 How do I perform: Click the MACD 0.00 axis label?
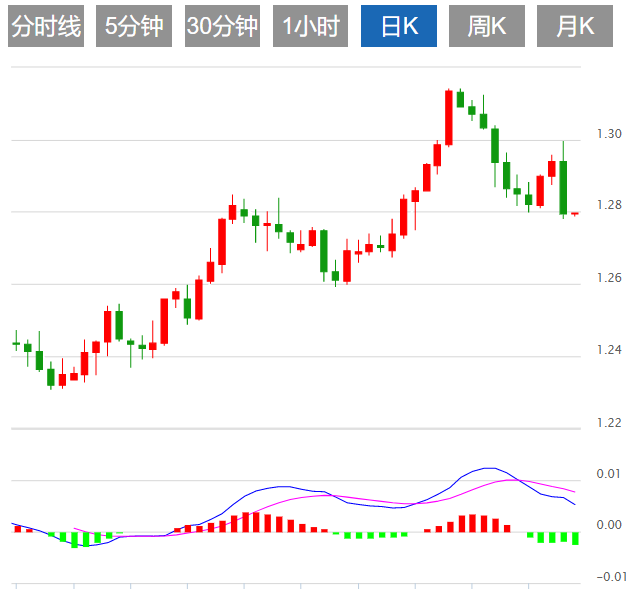tap(608, 525)
